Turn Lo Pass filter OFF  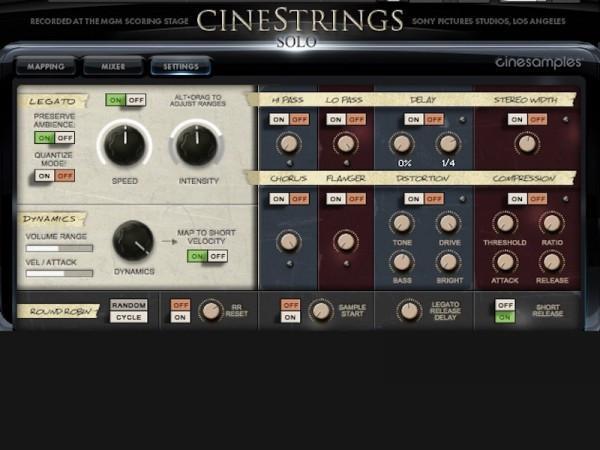(356, 119)
